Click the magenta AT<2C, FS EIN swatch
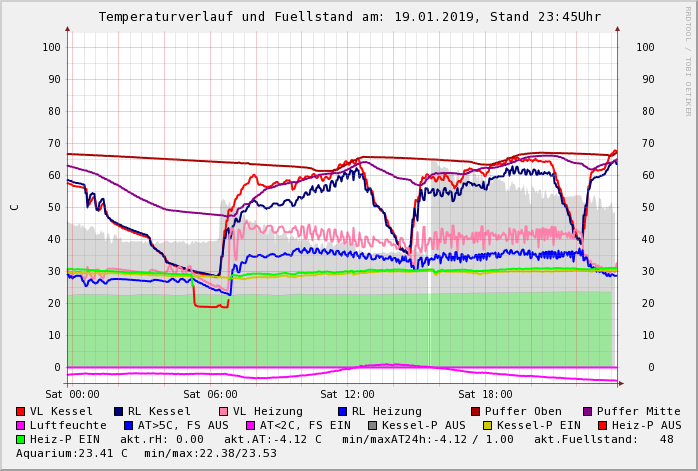The height and width of the screenshot is (471, 698). pyautogui.click(x=251, y=426)
